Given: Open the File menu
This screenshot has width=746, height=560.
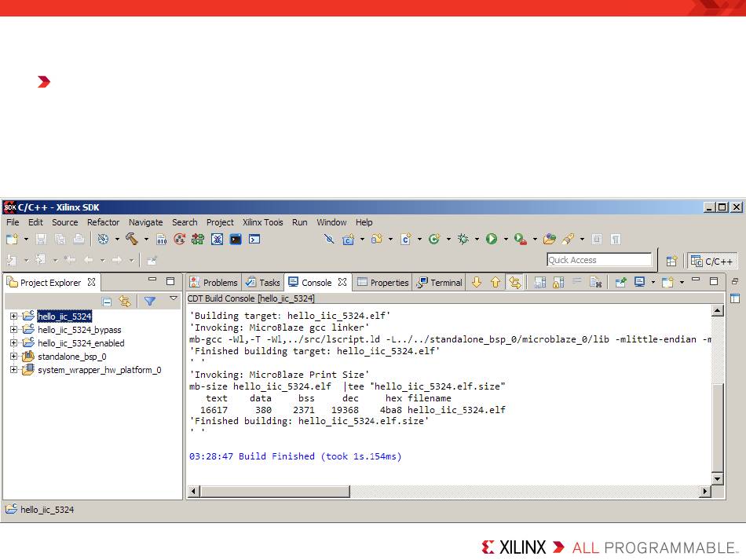Looking at the screenshot, I should 13,222.
